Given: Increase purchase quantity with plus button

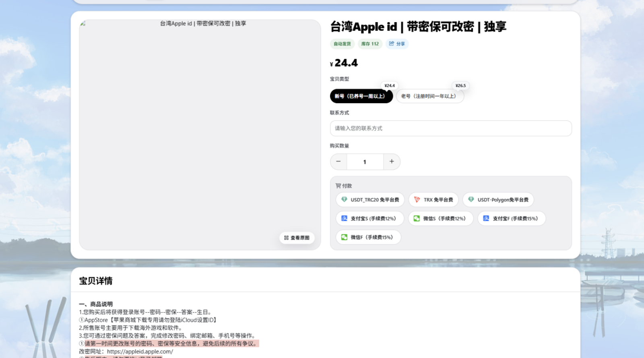Looking at the screenshot, I should [x=392, y=161].
